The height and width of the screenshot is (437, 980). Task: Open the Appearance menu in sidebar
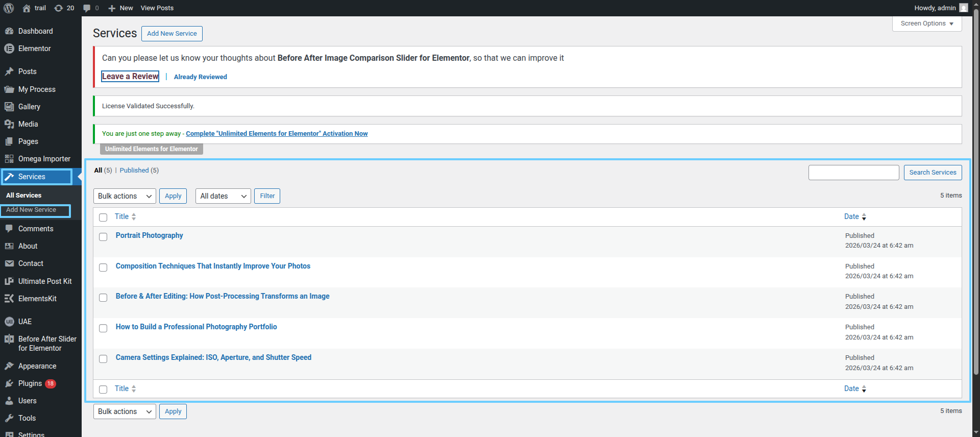click(37, 366)
